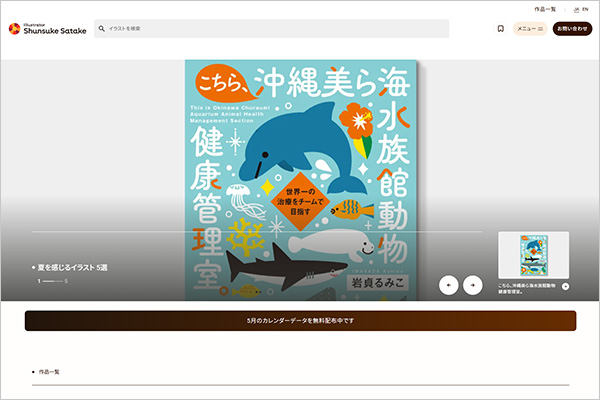Click the Shunsuke Satake site logo
The width and height of the screenshot is (600, 400).
[47, 29]
